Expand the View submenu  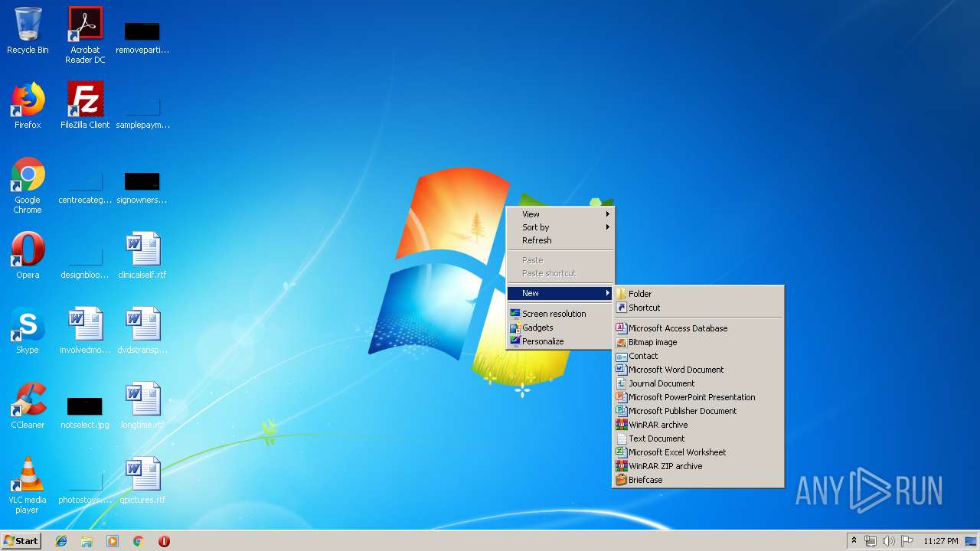[560, 214]
